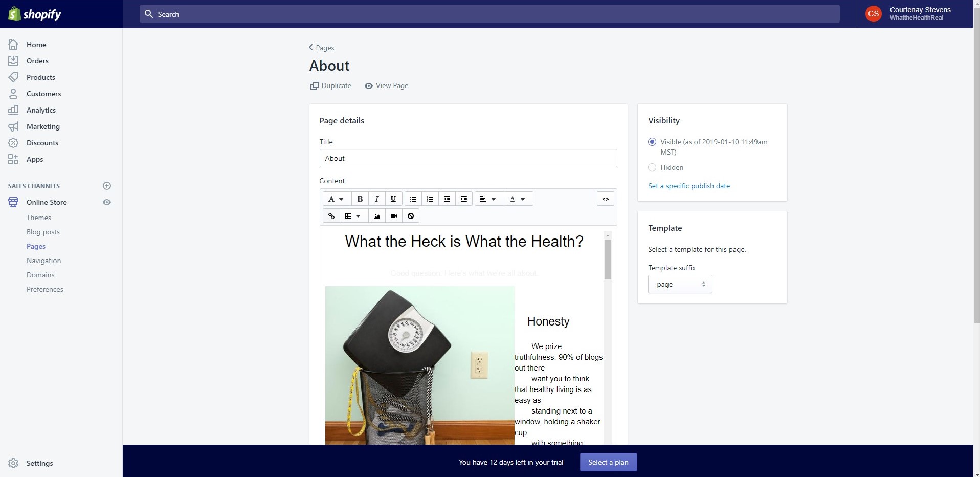The height and width of the screenshot is (477, 980).
Task: Click the indent icon
Action: click(x=464, y=199)
